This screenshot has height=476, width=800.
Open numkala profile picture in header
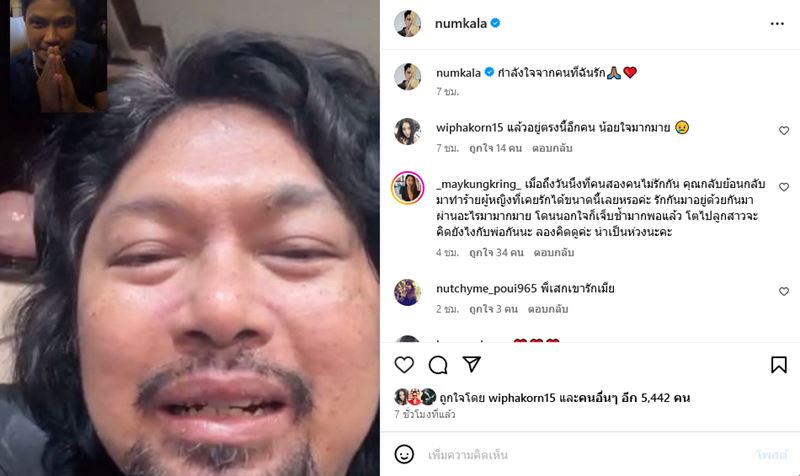click(x=407, y=23)
